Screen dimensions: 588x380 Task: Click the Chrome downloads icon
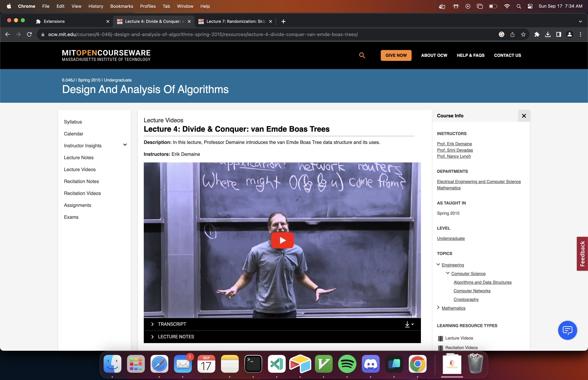(548, 35)
